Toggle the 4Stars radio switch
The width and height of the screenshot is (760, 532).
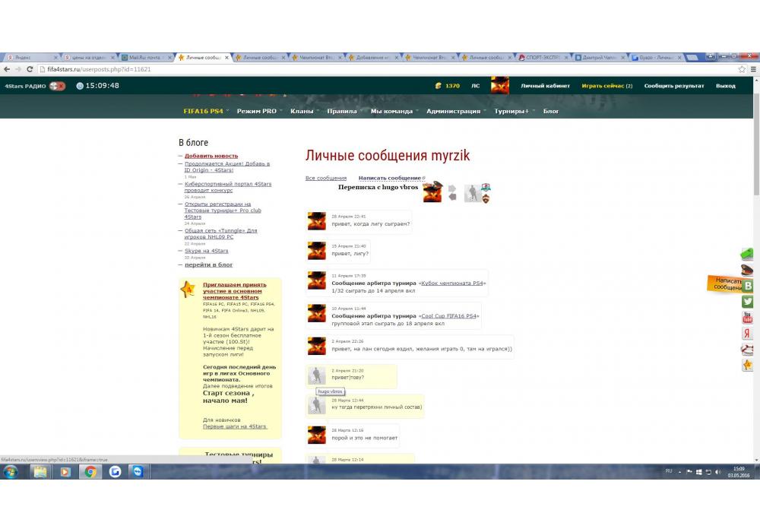pyautogui.click(x=57, y=86)
